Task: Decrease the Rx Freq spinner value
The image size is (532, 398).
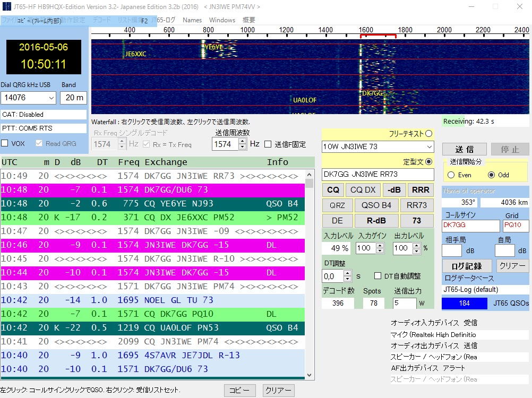Action: click(x=122, y=147)
